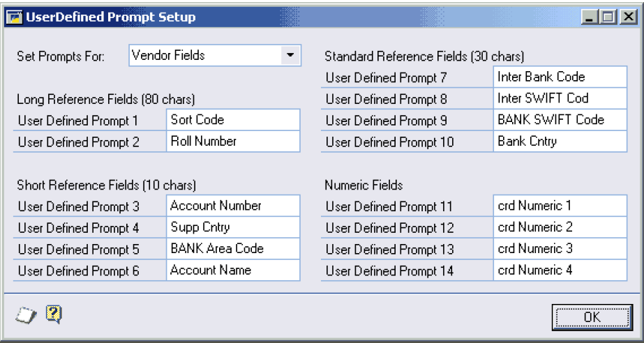
Task: Maximize the UserDefined Prompt Setup window
Action: click(x=608, y=17)
